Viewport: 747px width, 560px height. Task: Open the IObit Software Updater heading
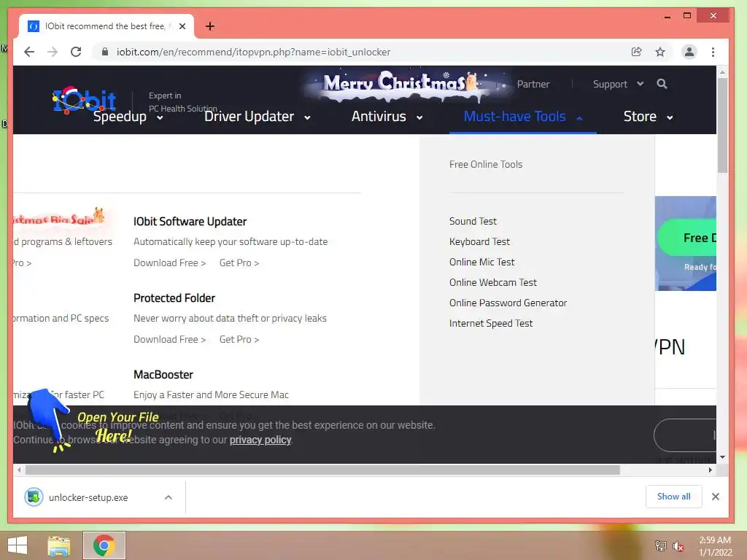coord(190,222)
